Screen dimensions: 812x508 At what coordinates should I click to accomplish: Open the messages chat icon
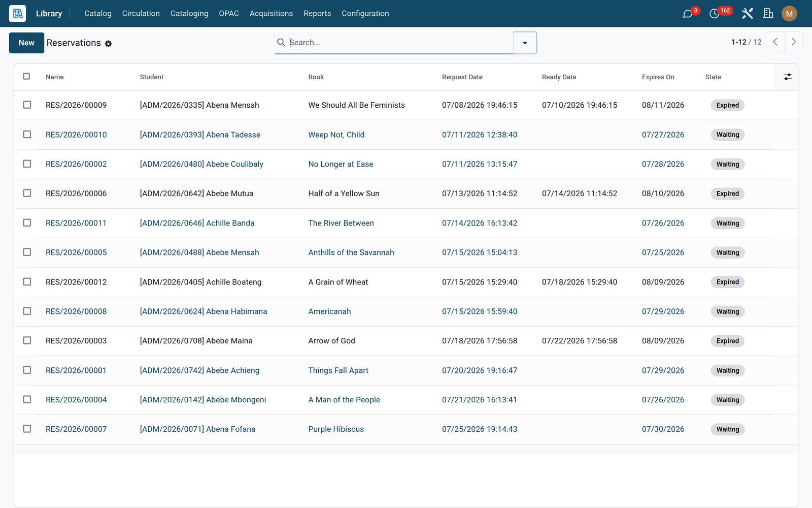pos(688,14)
